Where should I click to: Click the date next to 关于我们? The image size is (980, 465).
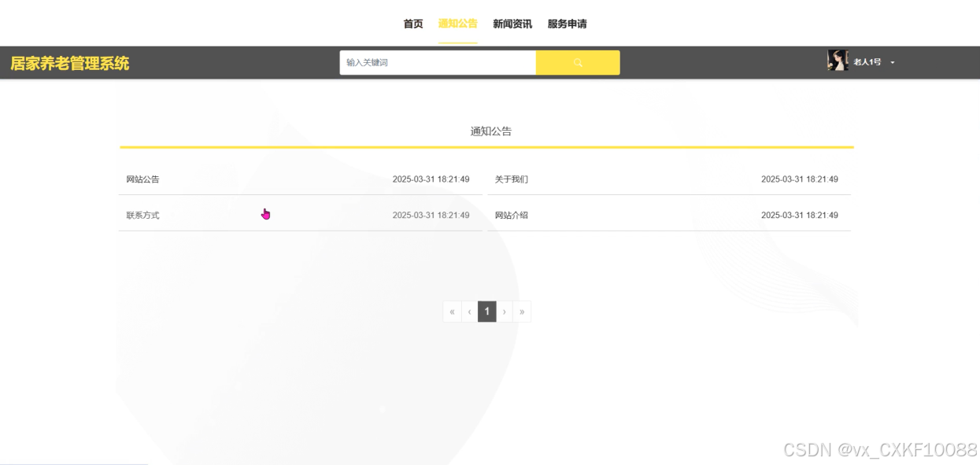800,179
